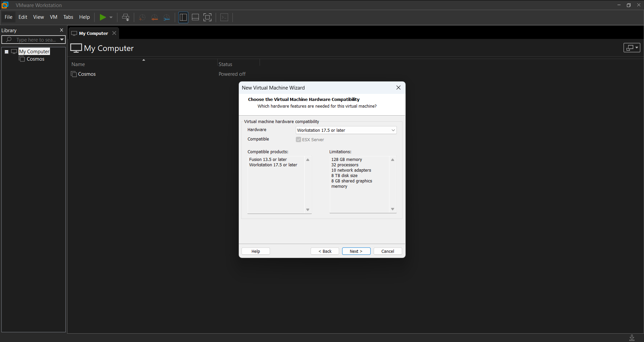
Task: Click the download icon in the status bar
Action: pos(632,338)
